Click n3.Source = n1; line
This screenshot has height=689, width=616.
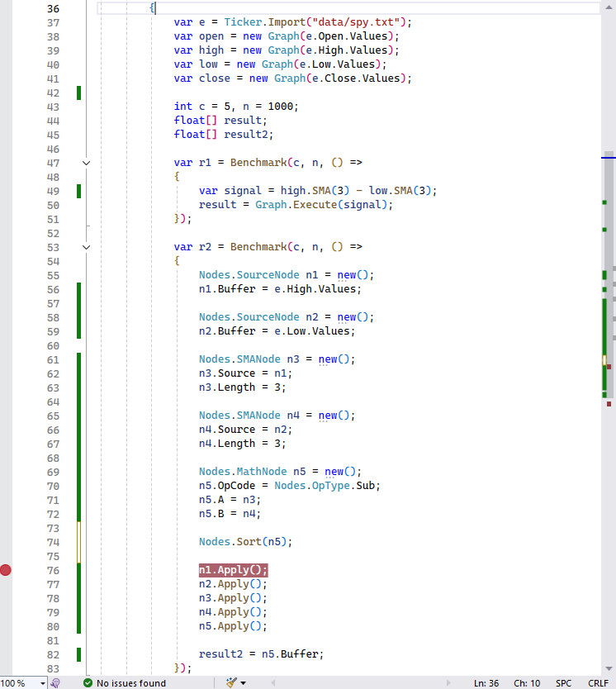(x=245, y=373)
